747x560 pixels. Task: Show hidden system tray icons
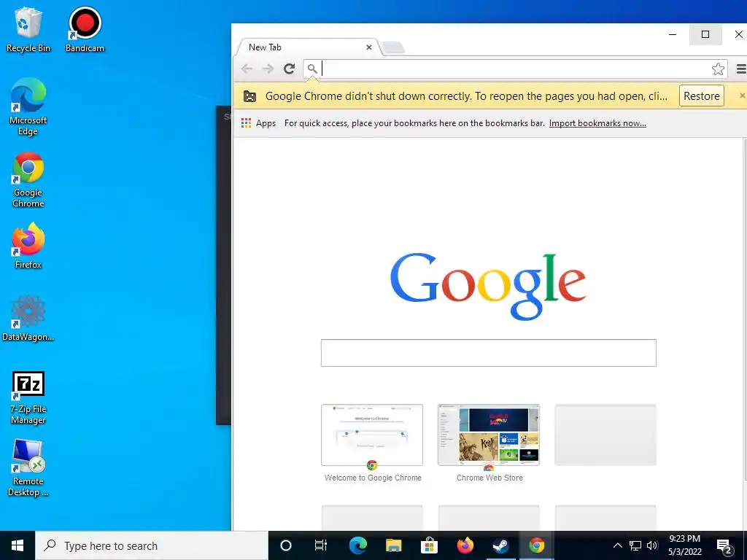pos(617,545)
